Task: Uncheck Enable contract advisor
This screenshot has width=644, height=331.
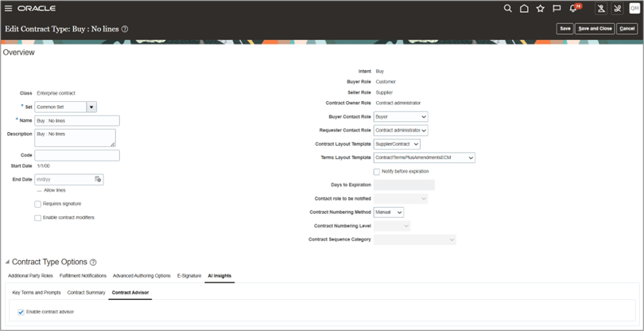Action: pos(21,312)
